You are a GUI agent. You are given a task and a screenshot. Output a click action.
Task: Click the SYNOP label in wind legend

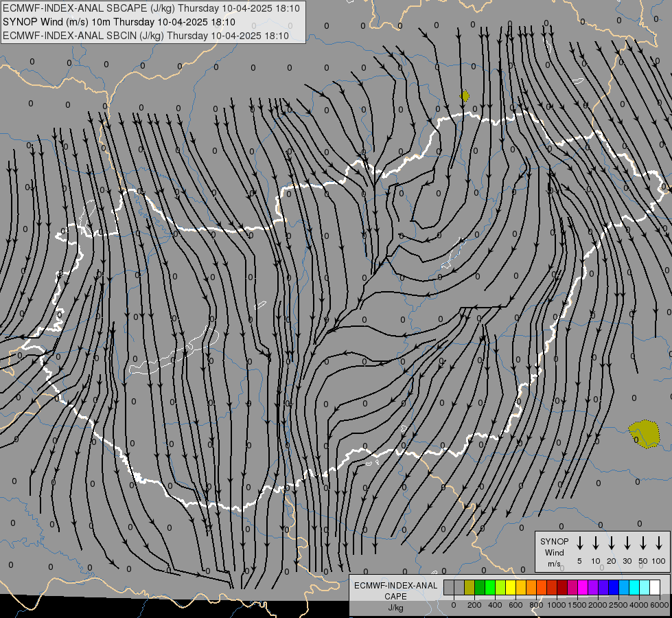coord(554,542)
